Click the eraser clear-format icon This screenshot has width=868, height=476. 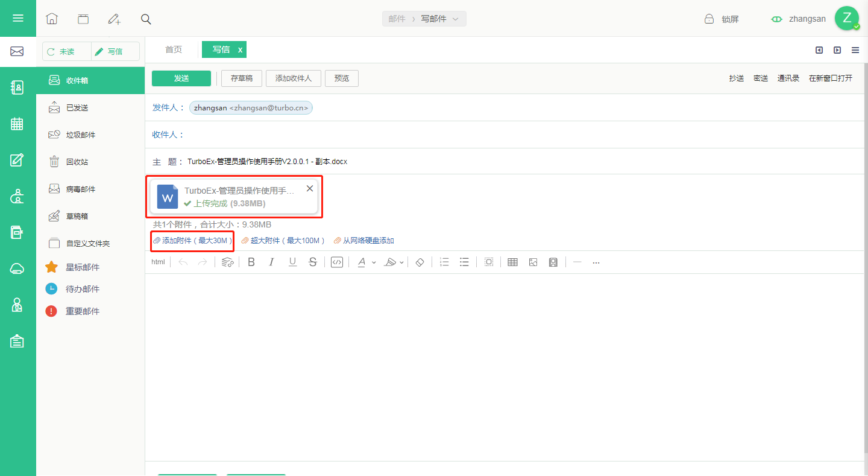click(420, 262)
